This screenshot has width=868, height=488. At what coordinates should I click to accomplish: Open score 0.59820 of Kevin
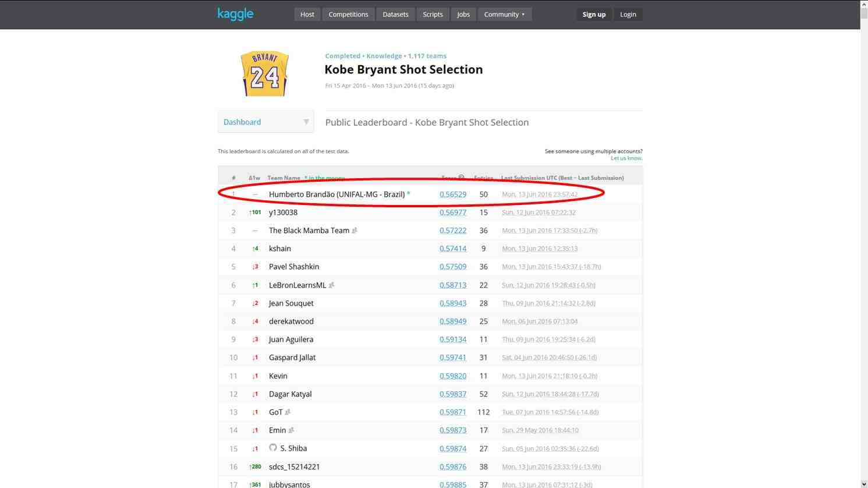pyautogui.click(x=453, y=376)
